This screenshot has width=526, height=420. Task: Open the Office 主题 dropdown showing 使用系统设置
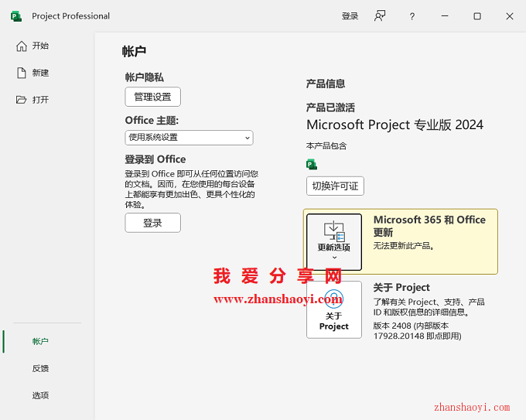[189, 138]
